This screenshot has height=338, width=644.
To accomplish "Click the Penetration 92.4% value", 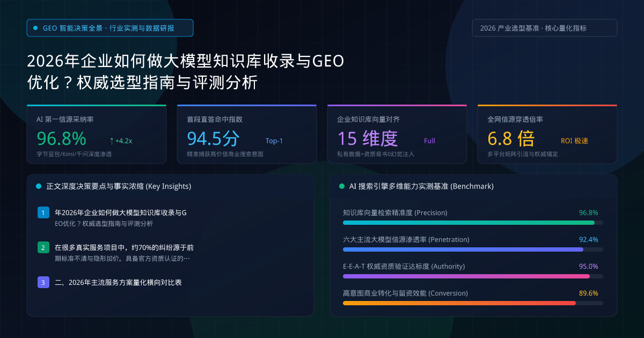I will [x=588, y=240].
